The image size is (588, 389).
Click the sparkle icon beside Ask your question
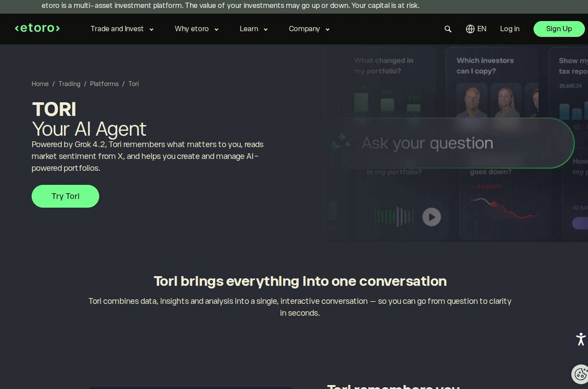pos(340,143)
